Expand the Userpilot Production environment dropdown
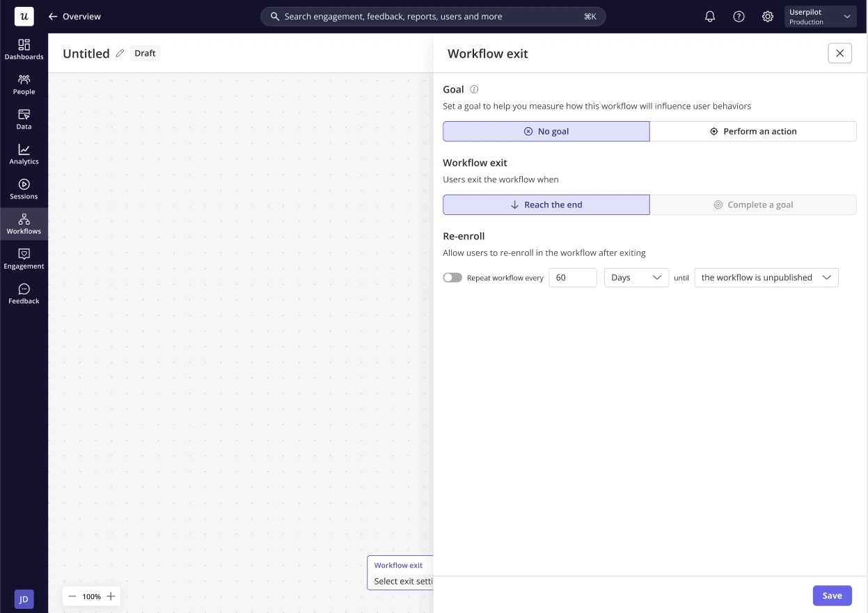868x613 pixels. [x=821, y=17]
